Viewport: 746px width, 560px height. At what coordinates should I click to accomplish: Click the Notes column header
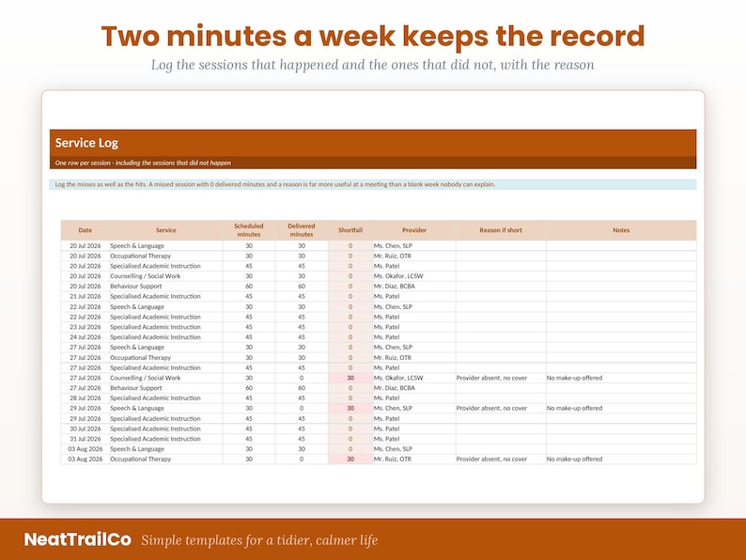pos(621,230)
